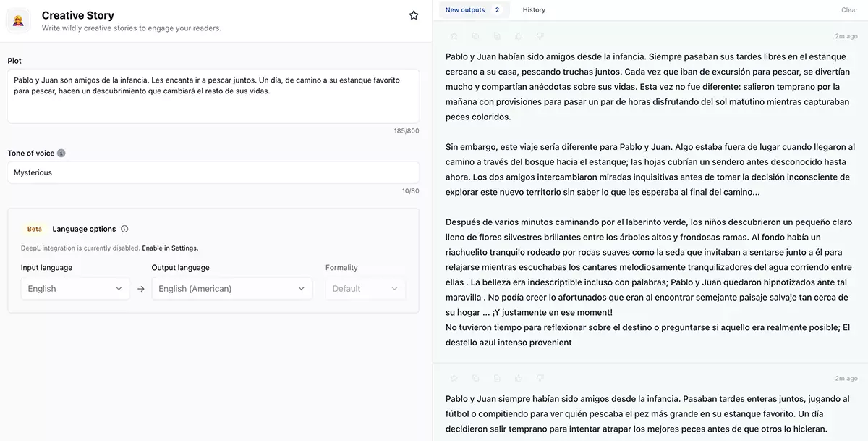Image resolution: width=868 pixels, height=441 pixels.
Task: Click the Creative Story avatar icon
Action: (x=18, y=20)
